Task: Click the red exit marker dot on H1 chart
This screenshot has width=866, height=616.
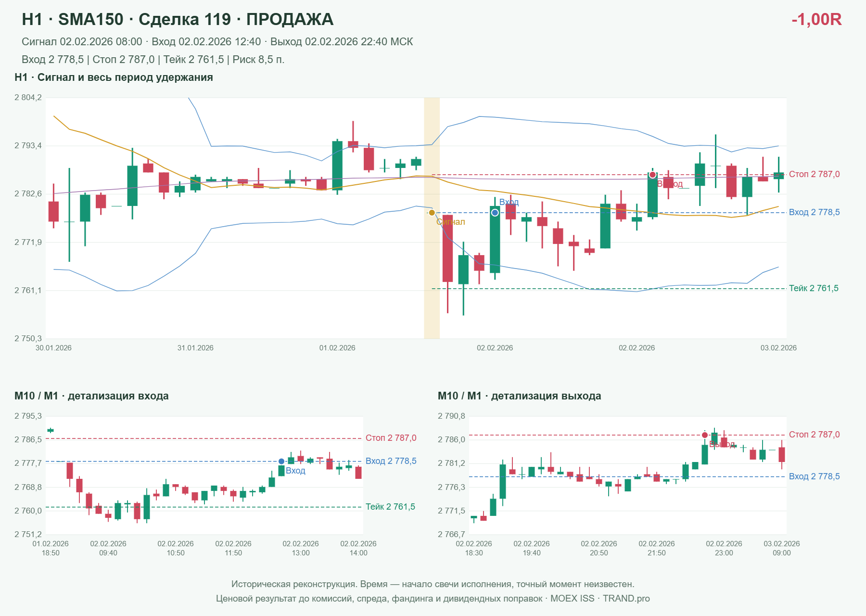Action: 652,175
